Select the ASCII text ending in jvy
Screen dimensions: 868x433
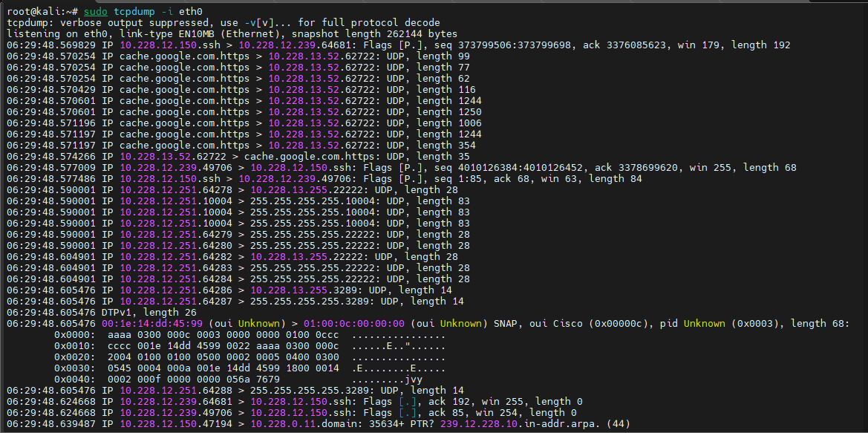[388, 380]
